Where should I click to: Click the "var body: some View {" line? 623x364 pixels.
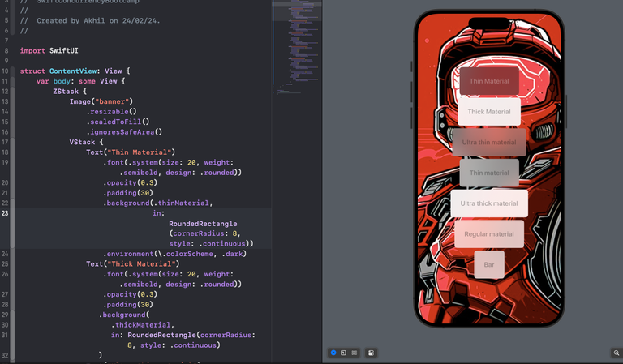[x=80, y=81]
